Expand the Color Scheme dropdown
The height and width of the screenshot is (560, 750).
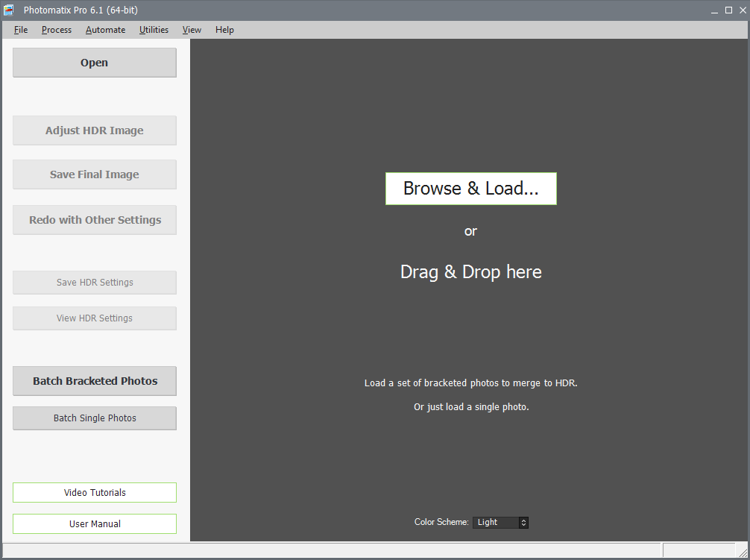[500, 522]
